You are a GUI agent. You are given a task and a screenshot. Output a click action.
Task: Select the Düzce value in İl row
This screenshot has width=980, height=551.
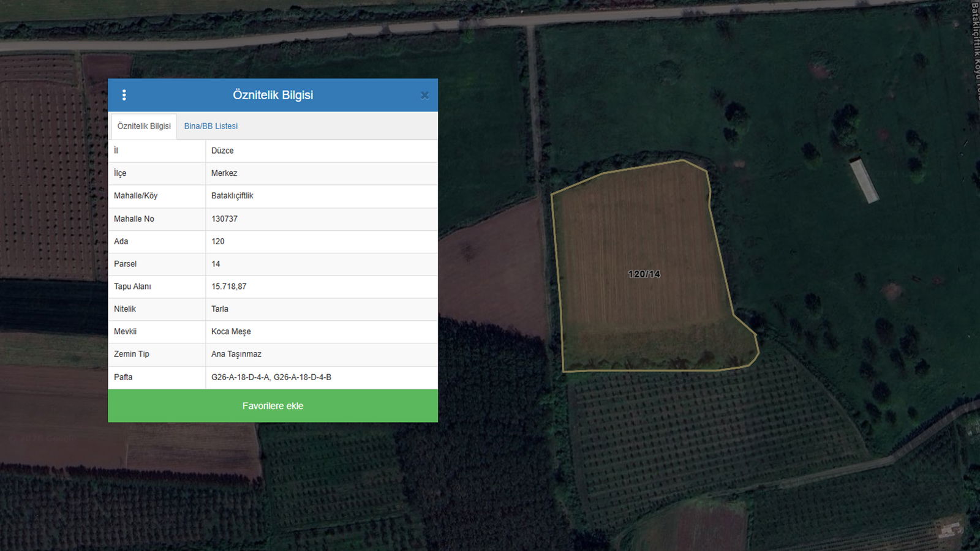click(222, 151)
